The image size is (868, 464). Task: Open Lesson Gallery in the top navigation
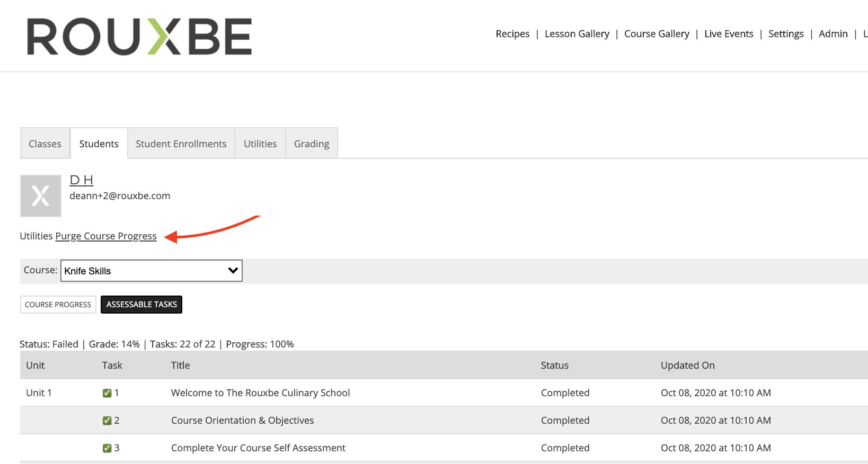click(577, 34)
